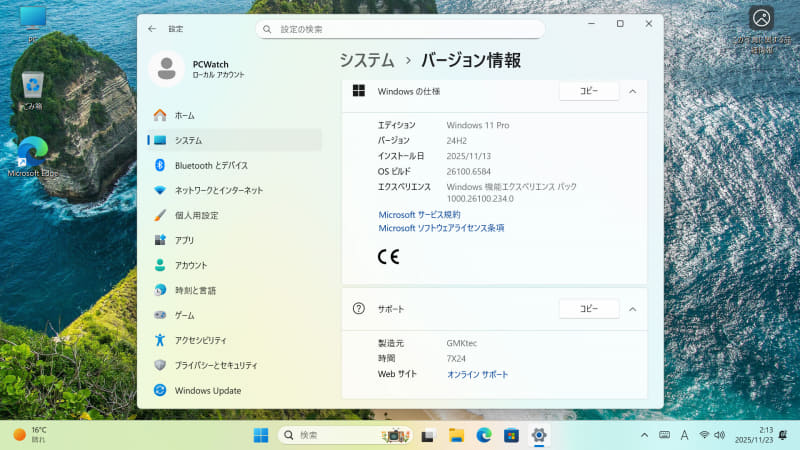Open the notification bell icon

783,435
